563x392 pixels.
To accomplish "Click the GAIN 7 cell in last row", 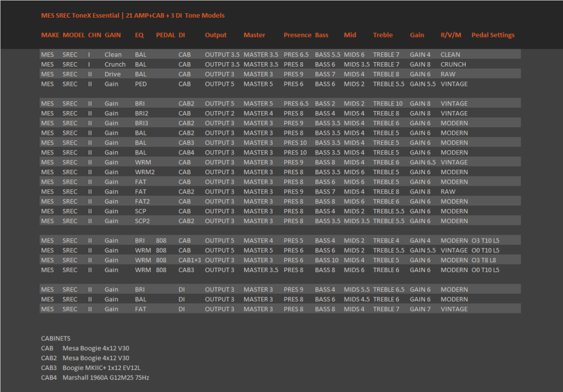I will [x=420, y=309].
